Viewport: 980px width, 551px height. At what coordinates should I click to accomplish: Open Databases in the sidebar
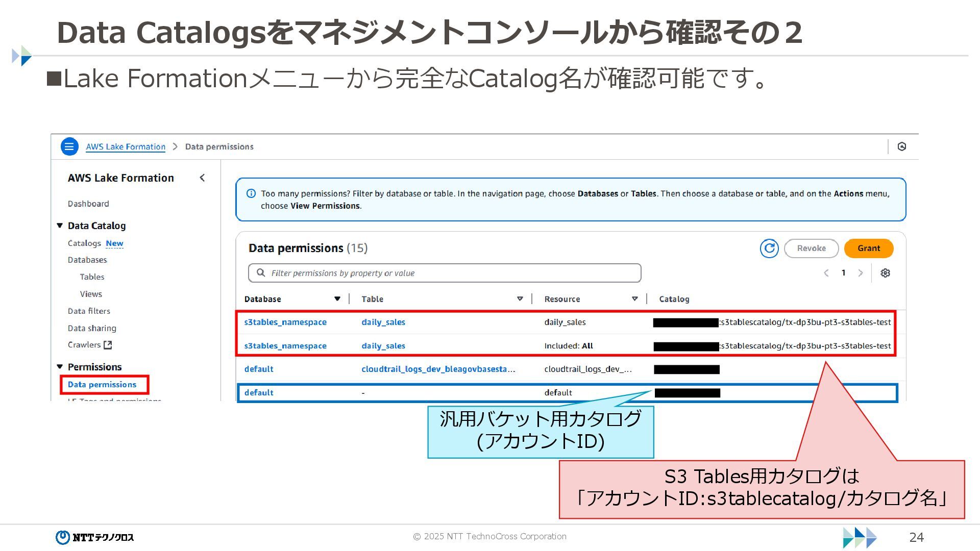(x=87, y=260)
